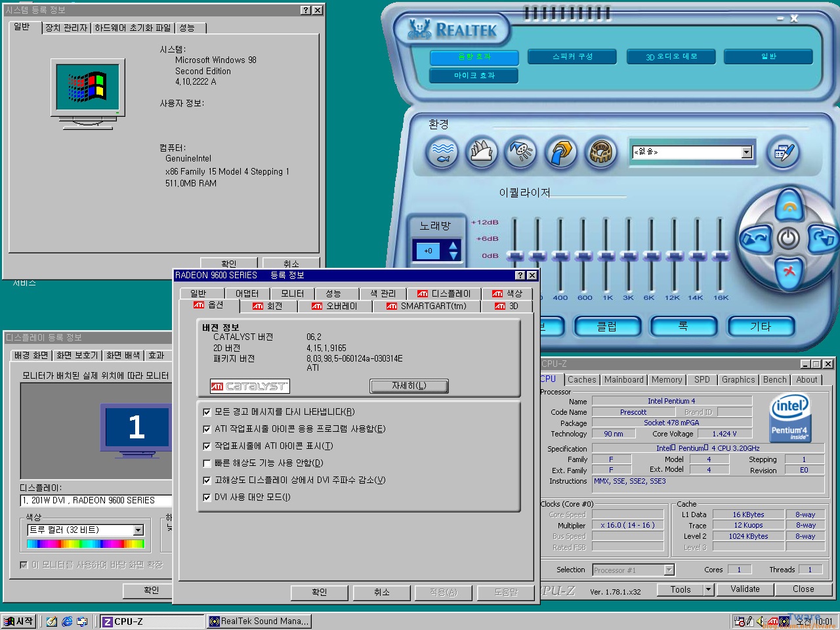Open the environment preset dropdown
840x630 pixels.
(746, 152)
